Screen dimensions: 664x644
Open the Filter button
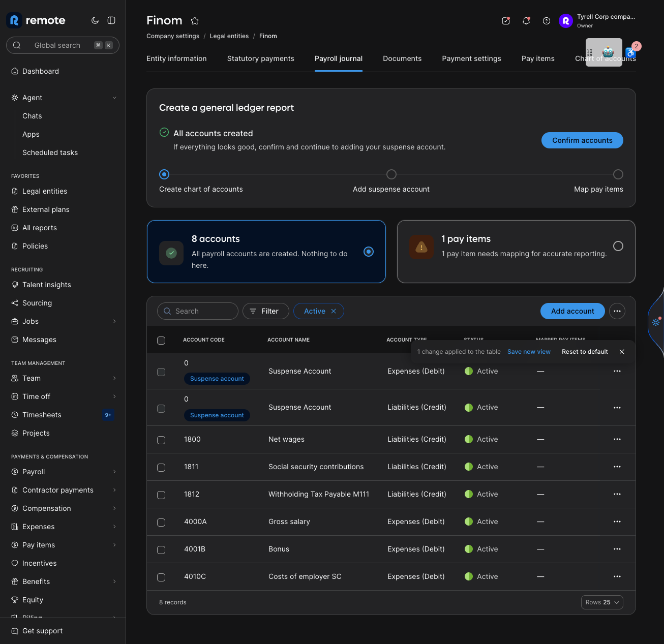(266, 311)
